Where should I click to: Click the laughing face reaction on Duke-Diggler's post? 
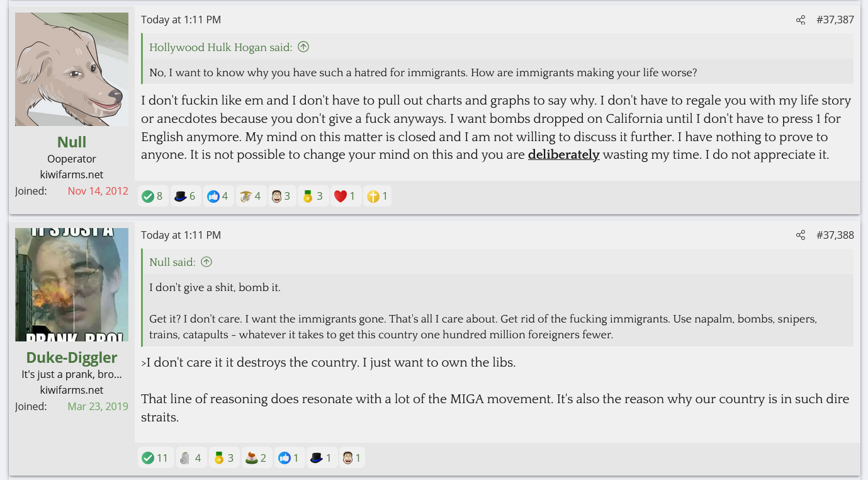click(351, 458)
